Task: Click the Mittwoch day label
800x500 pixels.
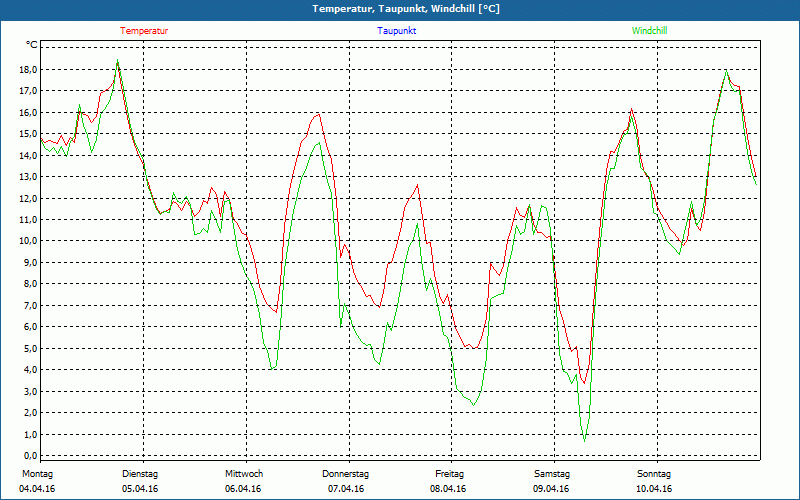Action: click(244, 474)
